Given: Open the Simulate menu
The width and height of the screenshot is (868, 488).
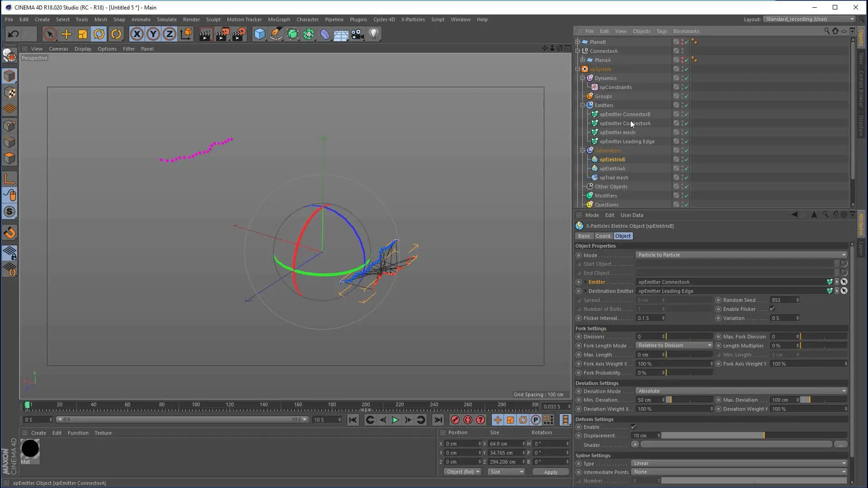Looking at the screenshot, I should coord(166,19).
